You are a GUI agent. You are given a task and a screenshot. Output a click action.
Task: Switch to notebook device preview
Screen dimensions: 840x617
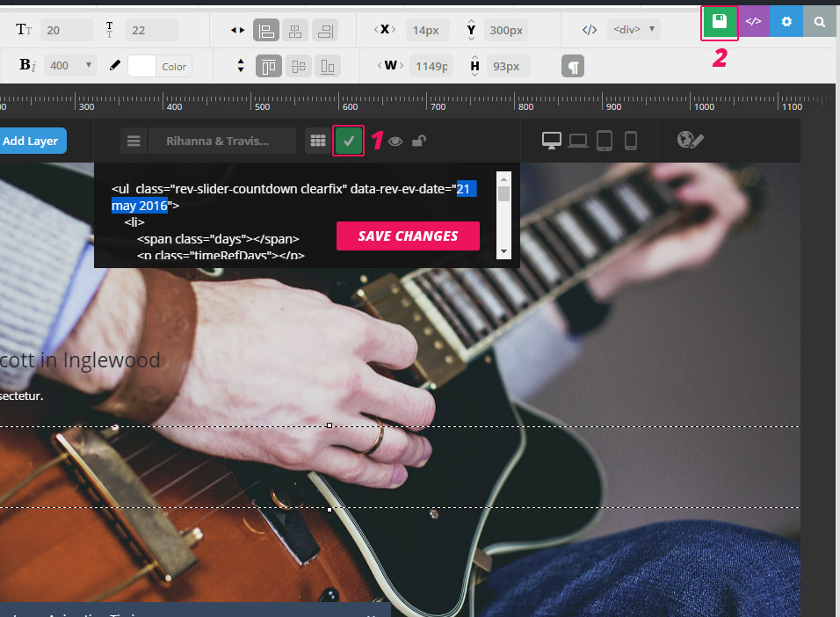578,141
